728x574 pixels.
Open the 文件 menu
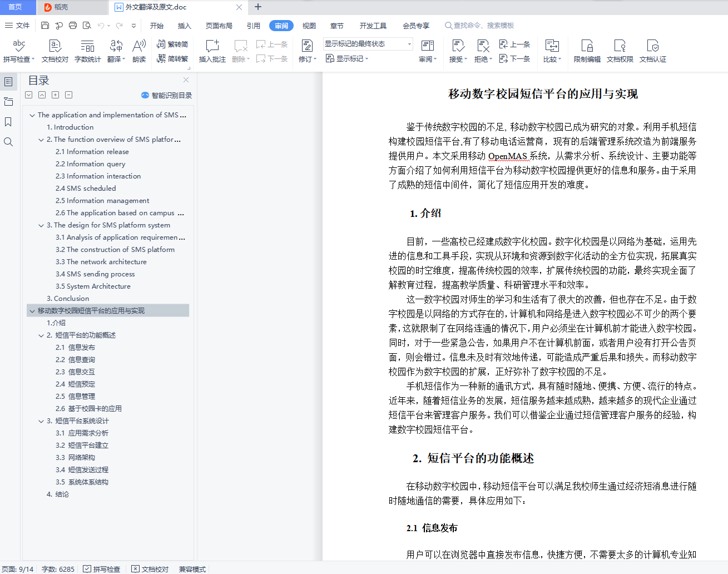coord(17,26)
